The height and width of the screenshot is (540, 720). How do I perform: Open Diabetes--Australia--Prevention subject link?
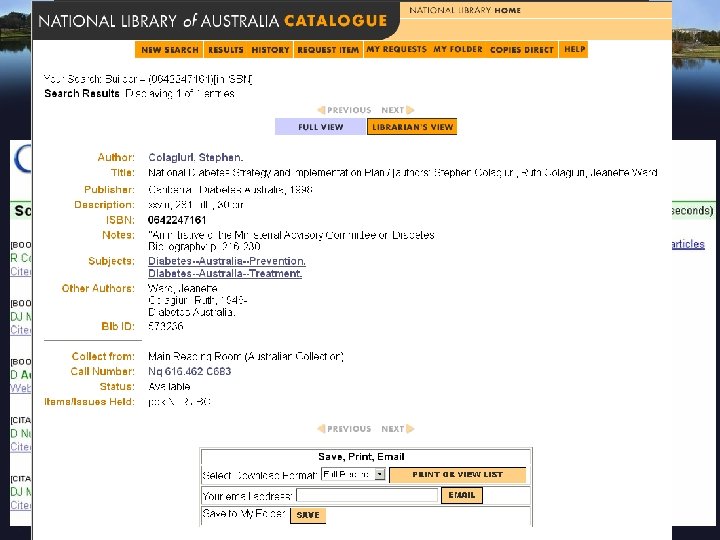pyautogui.click(x=227, y=261)
